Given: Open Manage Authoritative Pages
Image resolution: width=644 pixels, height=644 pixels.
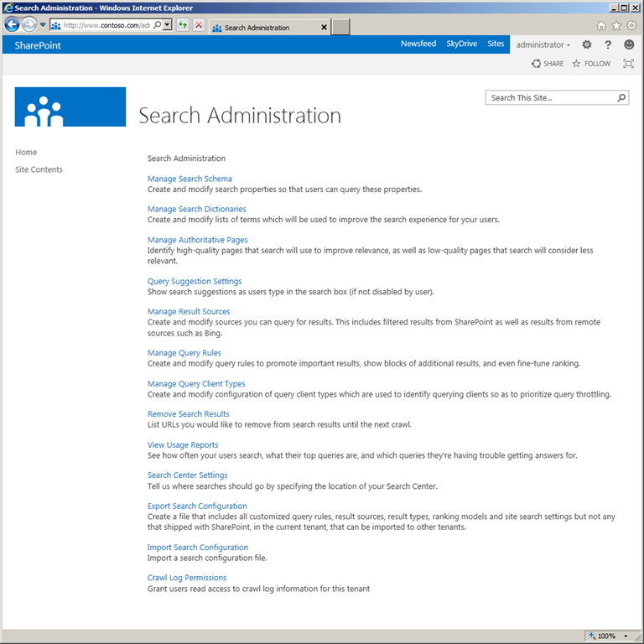Looking at the screenshot, I should [x=198, y=240].
